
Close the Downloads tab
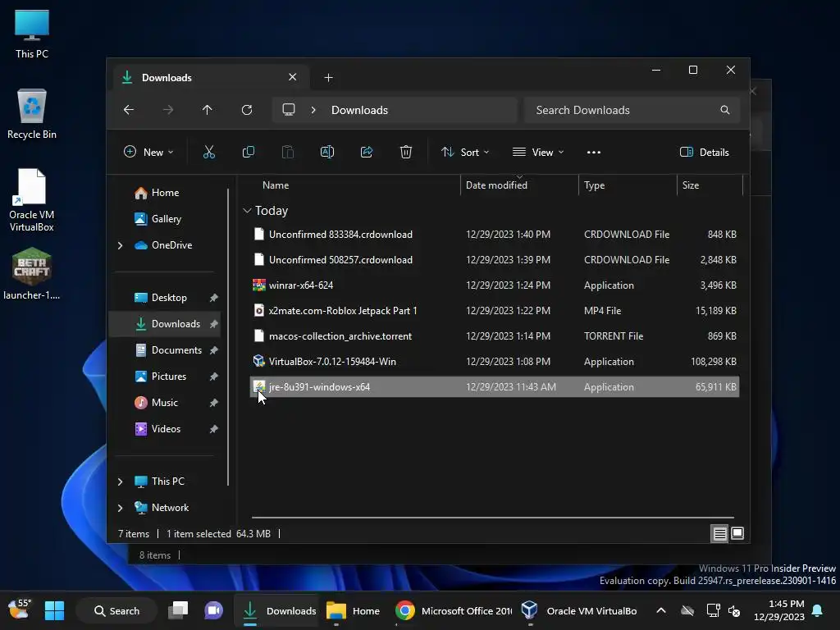pyautogui.click(x=293, y=77)
